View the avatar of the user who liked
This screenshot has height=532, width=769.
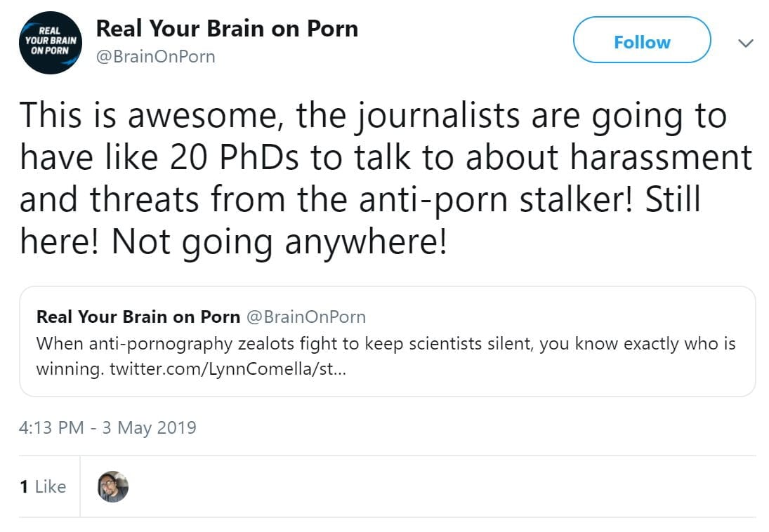112,486
